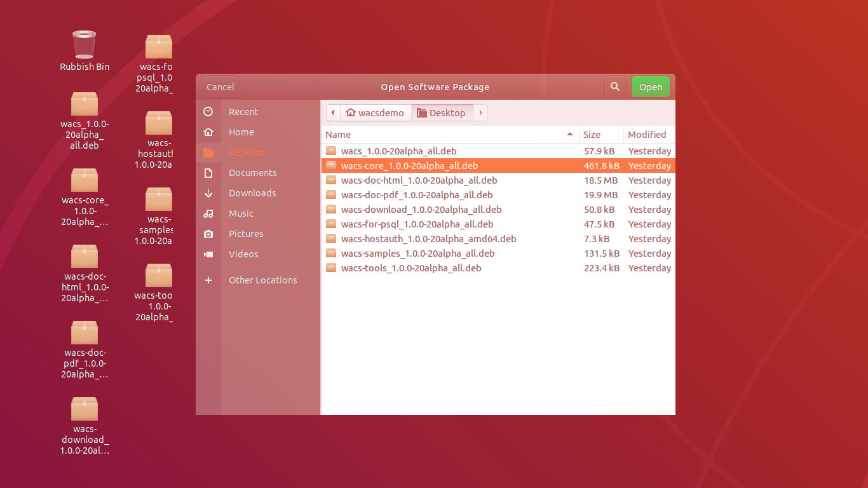Sort files by the Size column

(600, 135)
